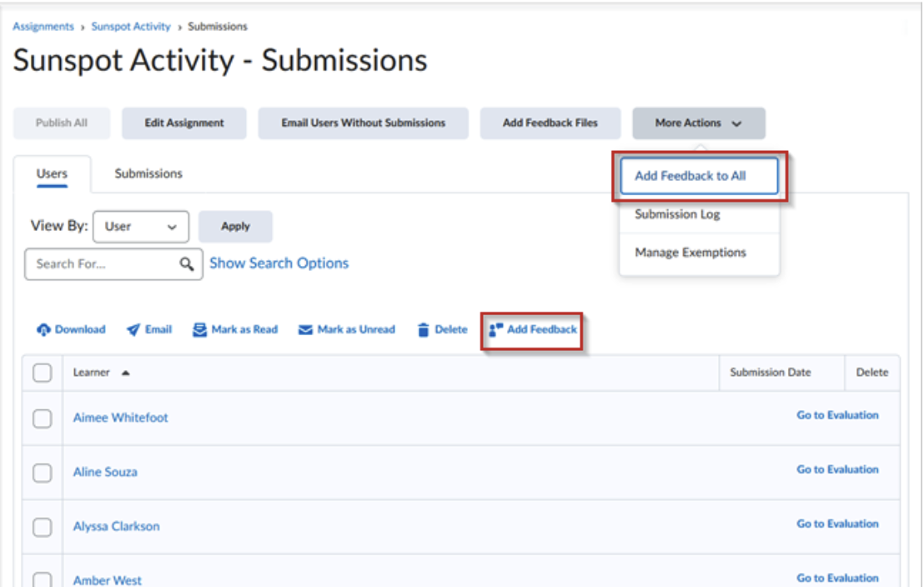The height and width of the screenshot is (587, 924).
Task: Switch to the Submissions tab
Action: [148, 173]
